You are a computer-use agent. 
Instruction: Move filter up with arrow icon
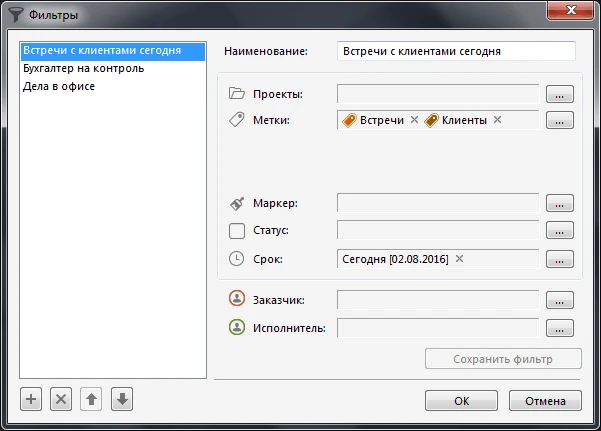[x=91, y=399]
